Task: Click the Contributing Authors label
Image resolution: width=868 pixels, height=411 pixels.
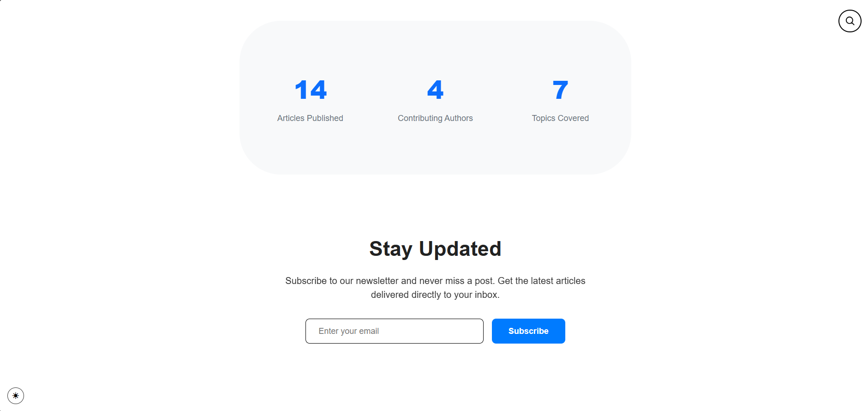Action: 435,118
